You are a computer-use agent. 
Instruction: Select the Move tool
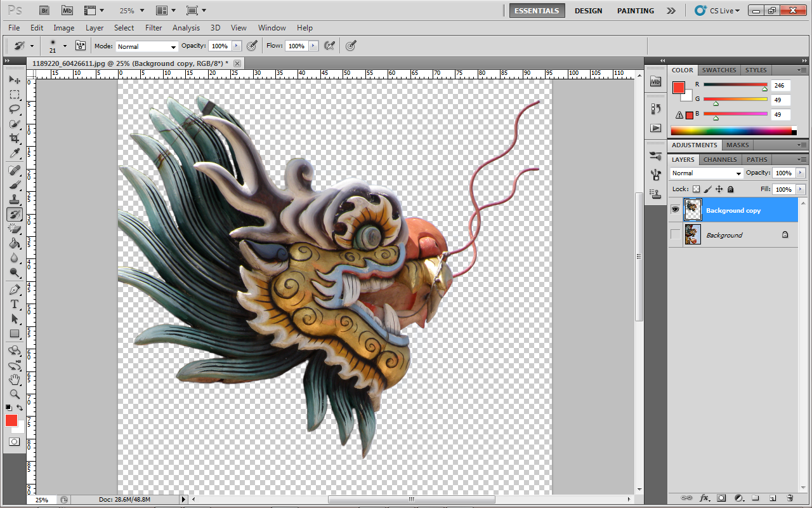(15, 80)
